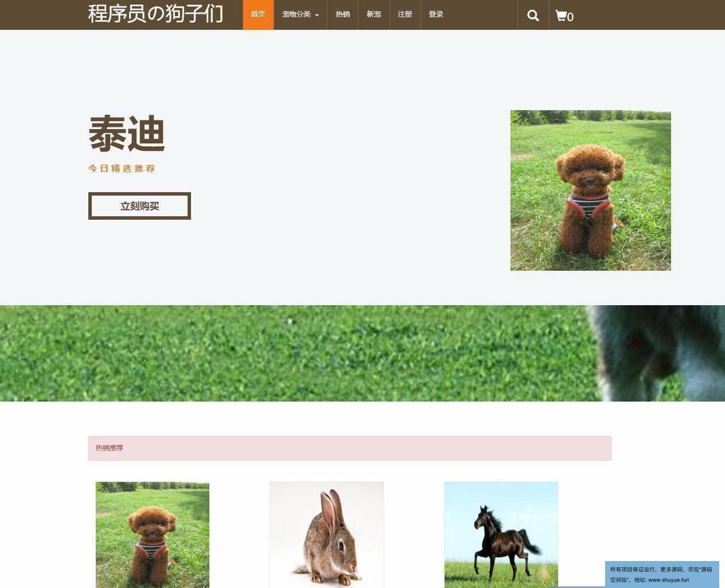Click the 立刻购买 buy now button
725x588 pixels.
[139, 206]
